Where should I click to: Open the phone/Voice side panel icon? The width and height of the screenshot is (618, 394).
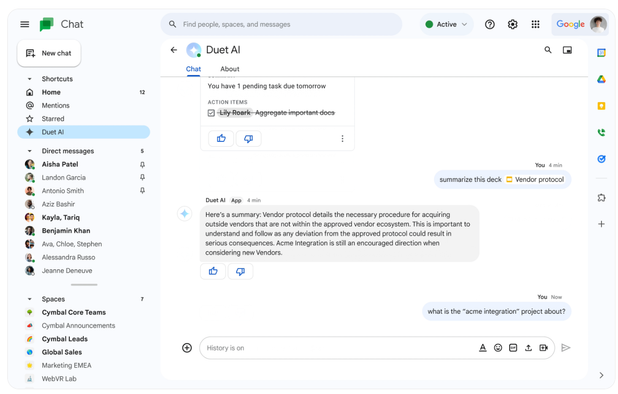(x=601, y=132)
